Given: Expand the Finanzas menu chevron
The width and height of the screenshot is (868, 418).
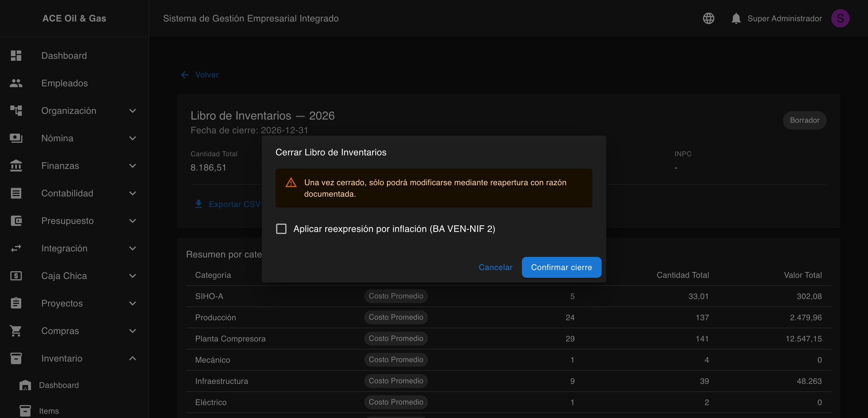Looking at the screenshot, I should pos(132,166).
